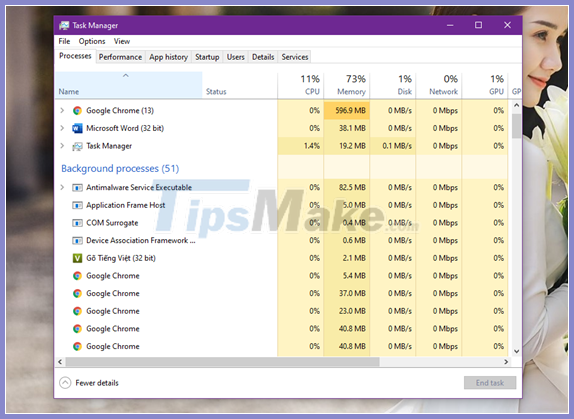Open the View menu

[122, 41]
